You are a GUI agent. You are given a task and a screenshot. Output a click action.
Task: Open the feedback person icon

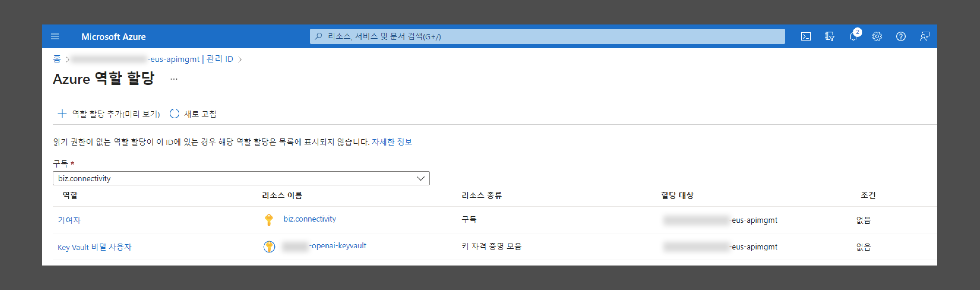924,36
